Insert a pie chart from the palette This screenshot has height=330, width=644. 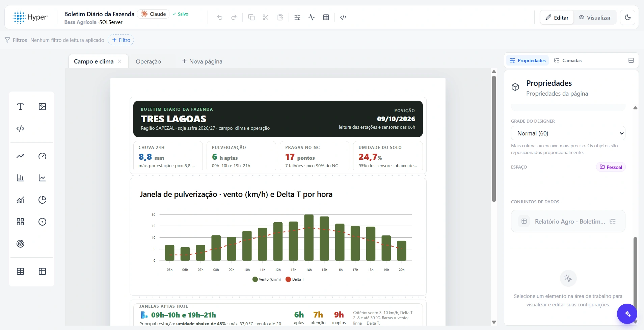pos(42,200)
